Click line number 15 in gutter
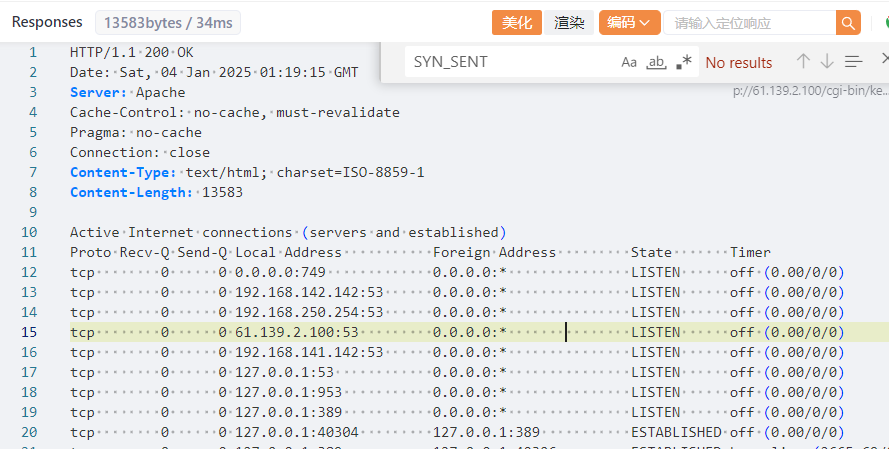The height and width of the screenshot is (449, 889). coord(29,332)
